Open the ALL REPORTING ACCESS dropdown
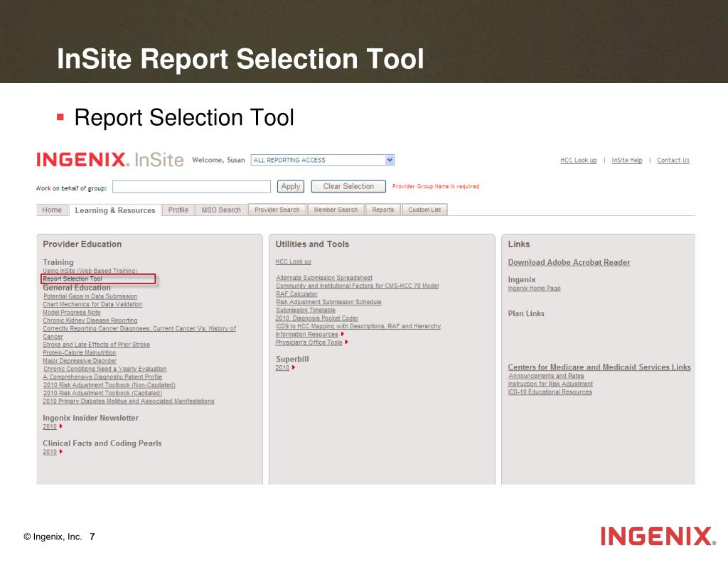728x562 pixels. click(323, 160)
